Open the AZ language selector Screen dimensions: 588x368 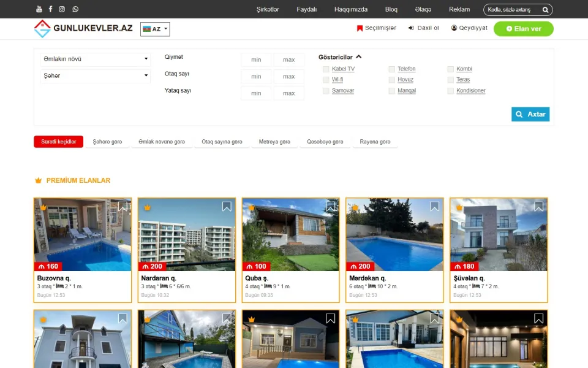(155, 29)
